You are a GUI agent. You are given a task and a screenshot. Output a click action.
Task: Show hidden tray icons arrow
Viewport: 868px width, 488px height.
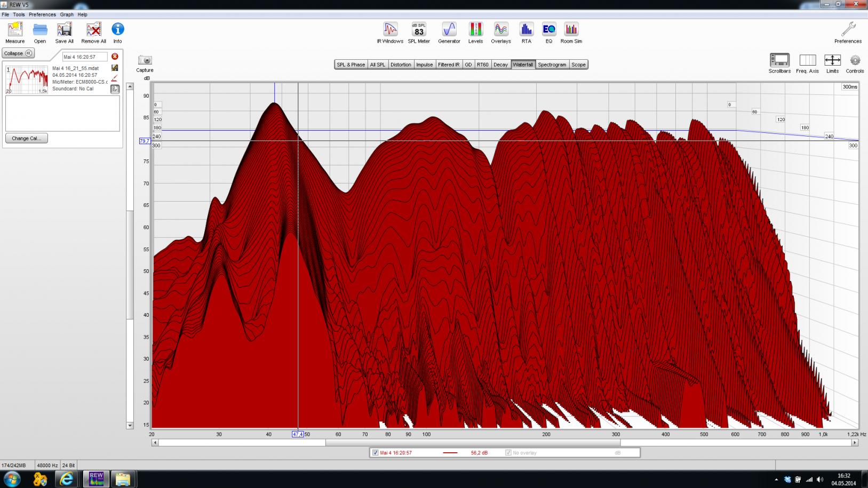pos(776,479)
